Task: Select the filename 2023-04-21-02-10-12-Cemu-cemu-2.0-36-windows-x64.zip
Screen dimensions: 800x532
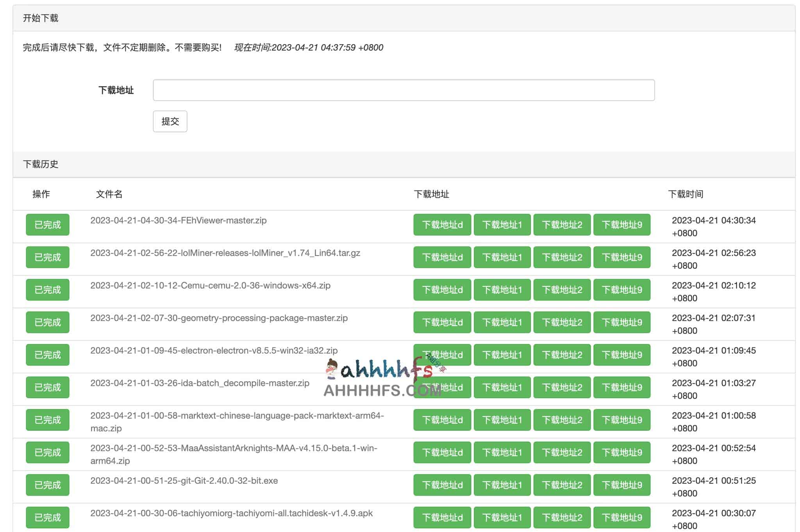Action: tap(210, 286)
